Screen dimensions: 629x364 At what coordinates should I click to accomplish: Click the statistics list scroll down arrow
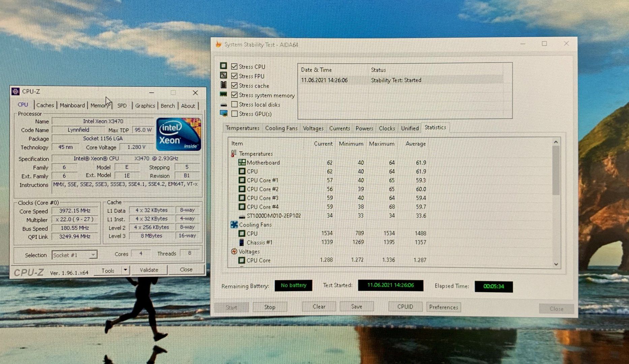pyautogui.click(x=556, y=264)
